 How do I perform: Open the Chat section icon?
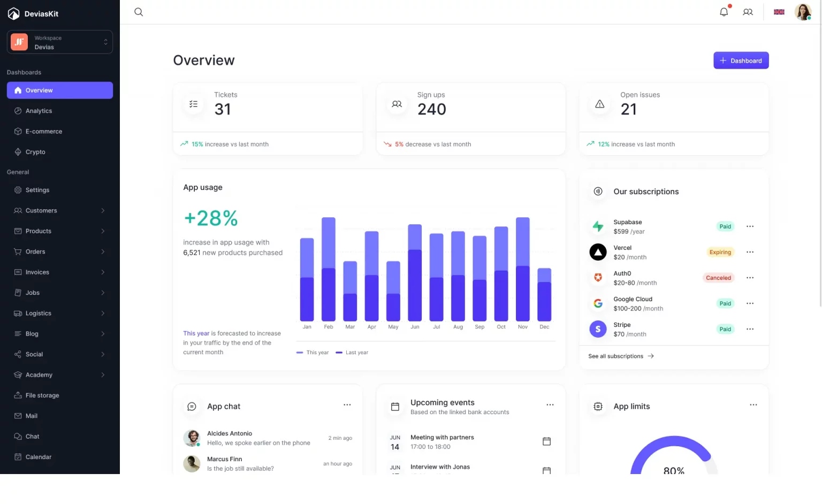click(x=18, y=436)
